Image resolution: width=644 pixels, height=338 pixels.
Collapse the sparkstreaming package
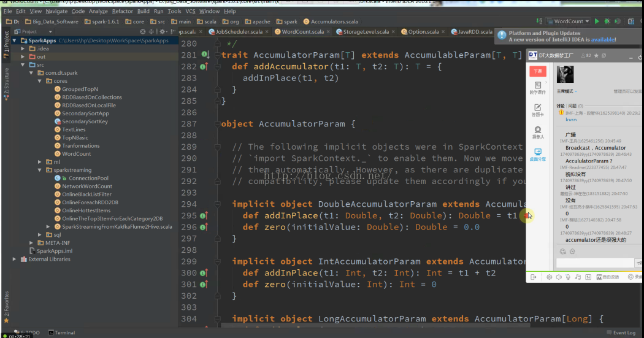(x=40, y=170)
